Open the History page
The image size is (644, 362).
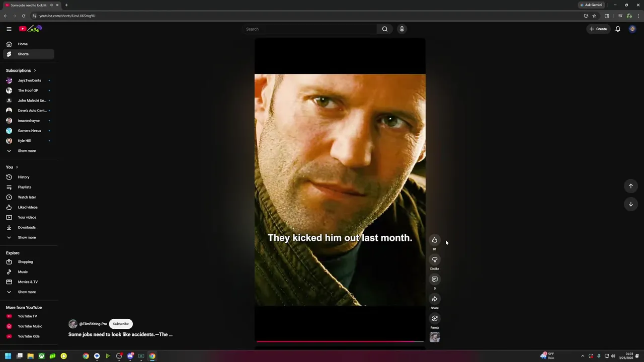click(29, 177)
